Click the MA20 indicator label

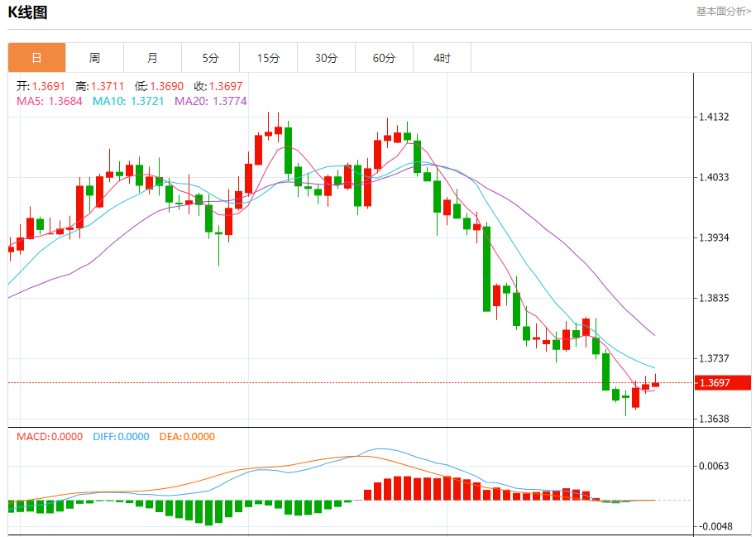210,101
